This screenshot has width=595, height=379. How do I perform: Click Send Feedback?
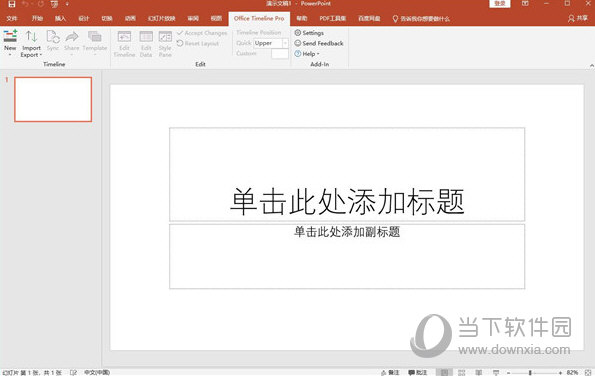coord(319,43)
